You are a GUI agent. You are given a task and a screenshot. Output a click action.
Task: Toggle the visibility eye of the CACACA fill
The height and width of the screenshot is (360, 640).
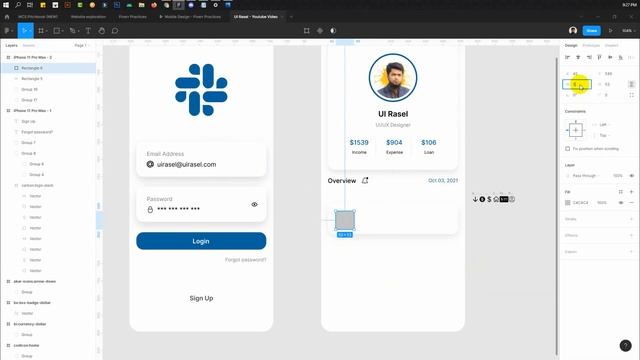[x=621, y=202]
